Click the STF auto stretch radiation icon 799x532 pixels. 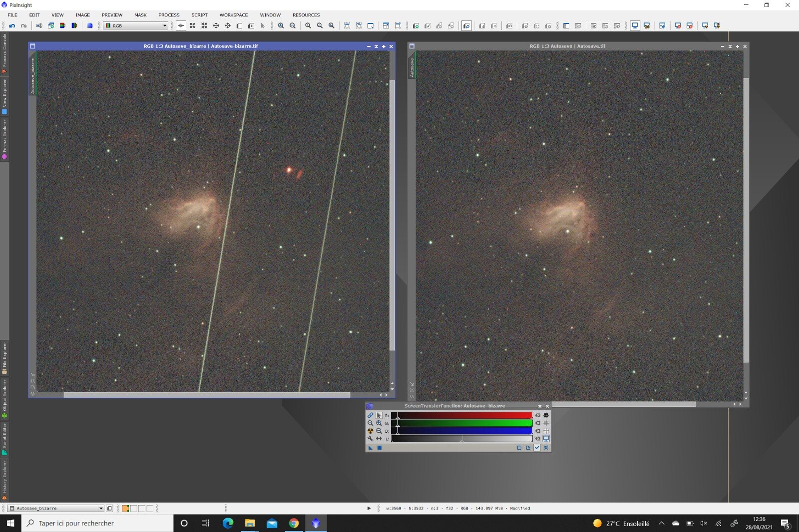(x=370, y=431)
